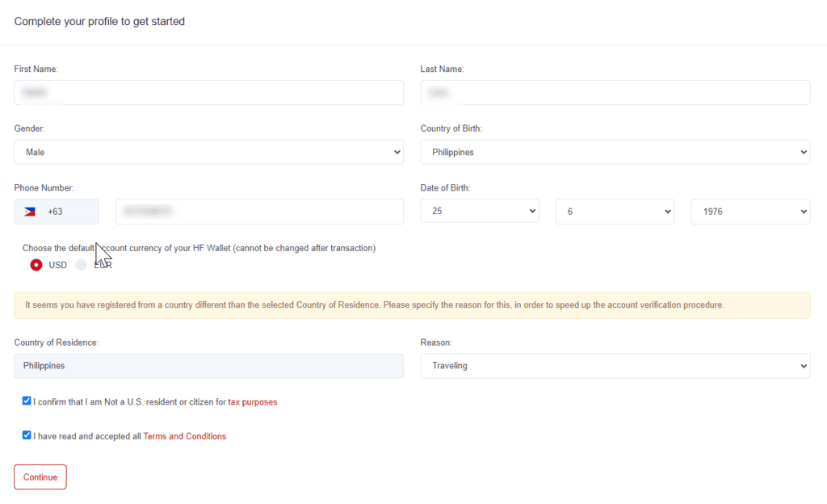This screenshot has height=504, width=827.
Task: Click the +63 country code selector
Action: (57, 212)
